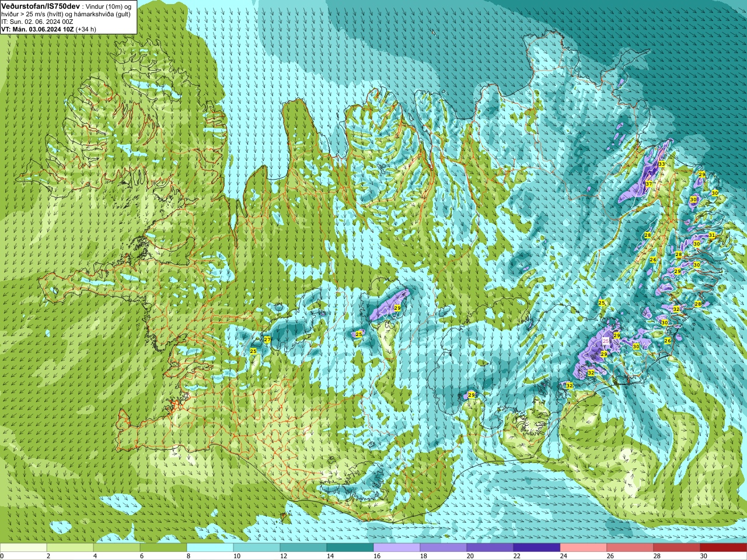
Task: Click the legend scale number 0
Action: click(x=2, y=556)
